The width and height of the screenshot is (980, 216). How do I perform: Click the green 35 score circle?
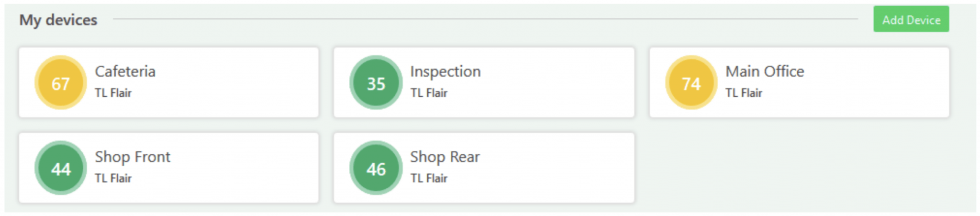(x=376, y=83)
